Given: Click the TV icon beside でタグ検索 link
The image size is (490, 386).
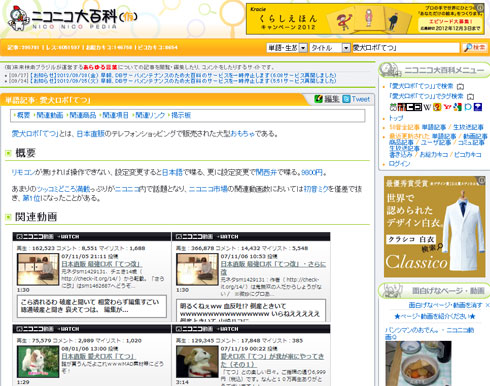Looking at the screenshot, I should (x=470, y=97).
